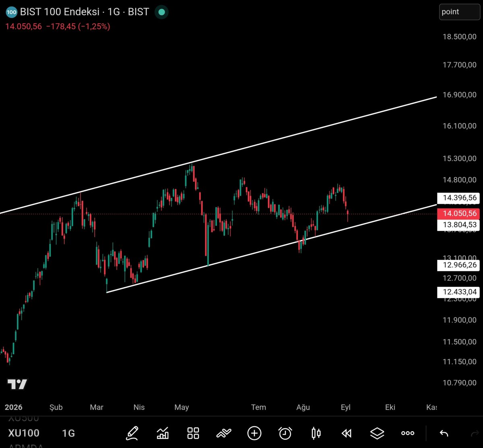Select the 14.396,56 price label

tap(458, 198)
